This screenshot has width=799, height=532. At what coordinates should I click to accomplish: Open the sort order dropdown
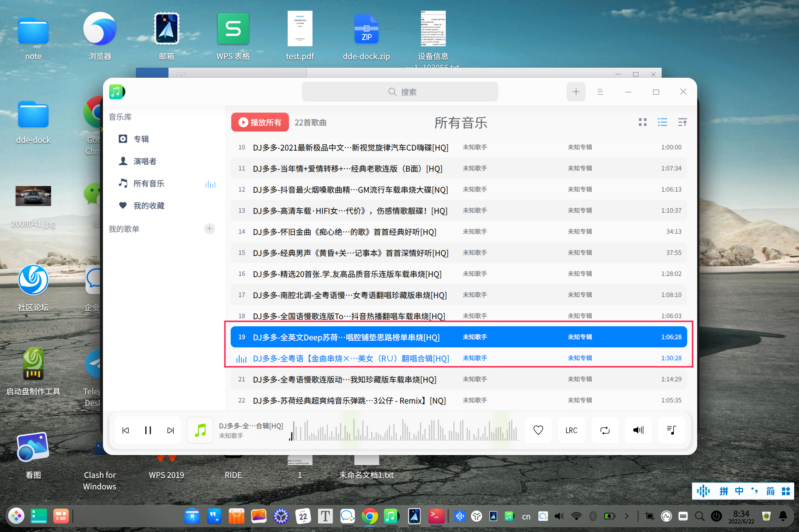pyautogui.click(x=682, y=122)
